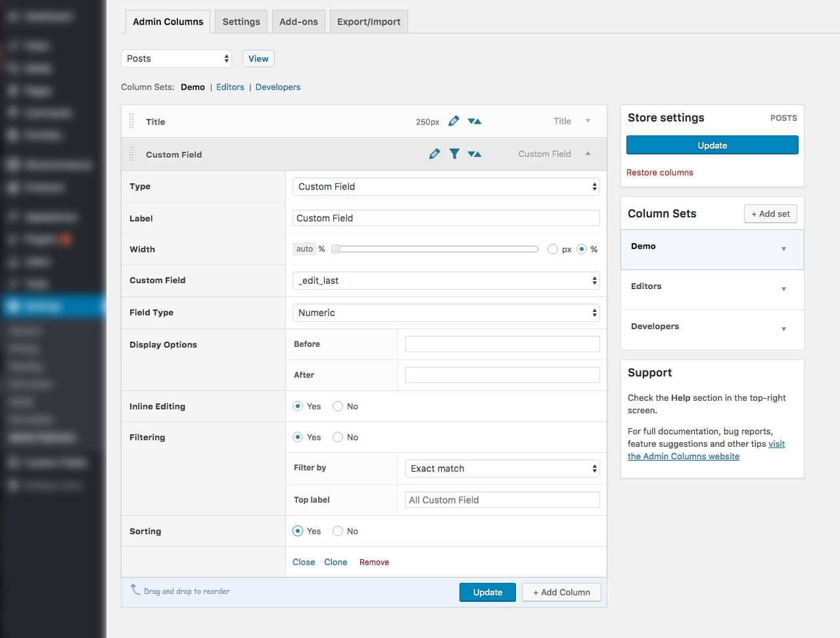The image size is (840, 638).
Task: Select No for Inline Editing
Action: coord(337,406)
